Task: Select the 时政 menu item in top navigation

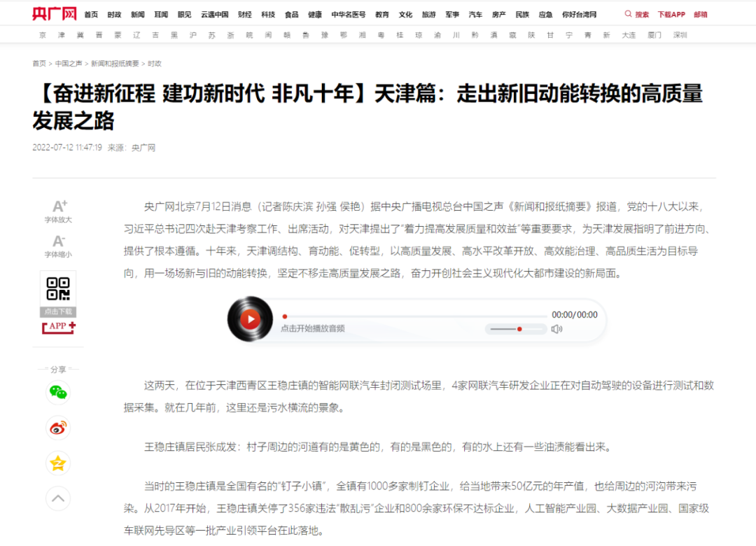Action: 114,13
